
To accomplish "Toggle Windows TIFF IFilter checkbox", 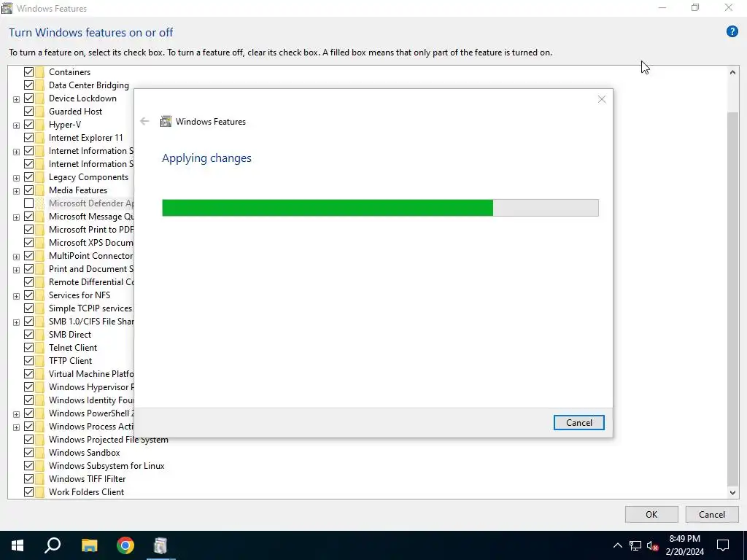I will (28, 479).
